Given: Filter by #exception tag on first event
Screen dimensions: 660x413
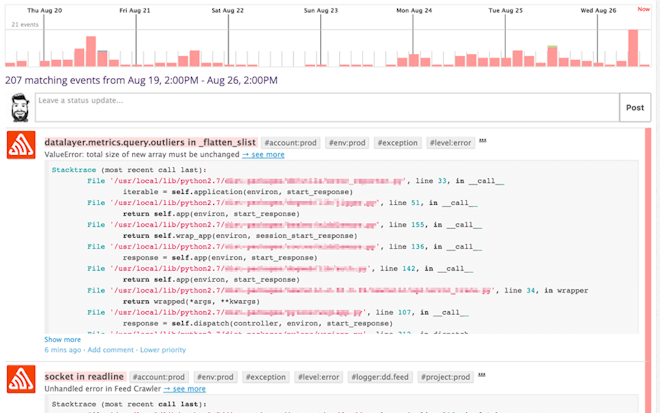Looking at the screenshot, I should tap(398, 143).
